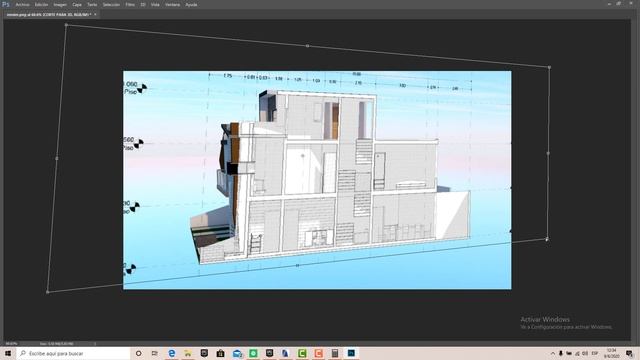Open the 3D menu
This screenshot has height=360, width=640.
pyautogui.click(x=143, y=4)
